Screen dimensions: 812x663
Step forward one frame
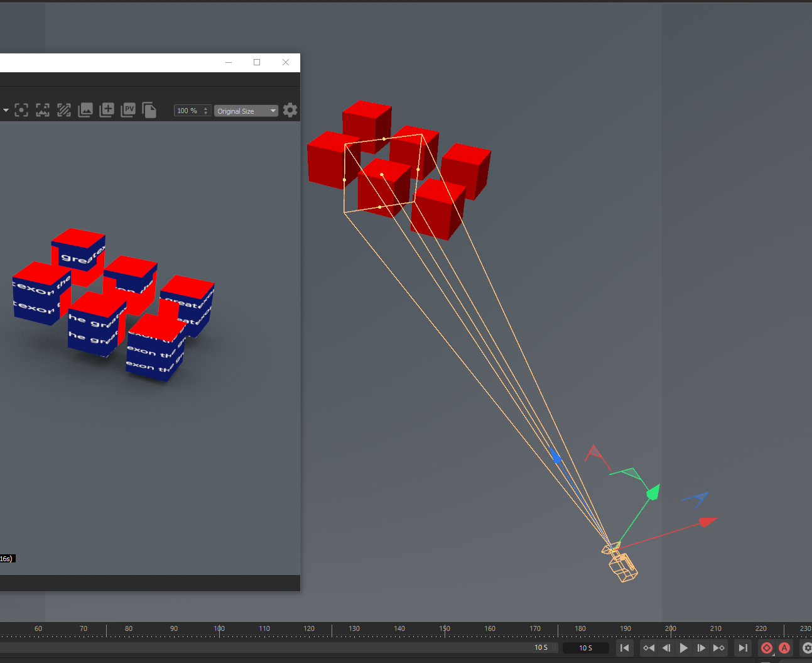point(701,648)
